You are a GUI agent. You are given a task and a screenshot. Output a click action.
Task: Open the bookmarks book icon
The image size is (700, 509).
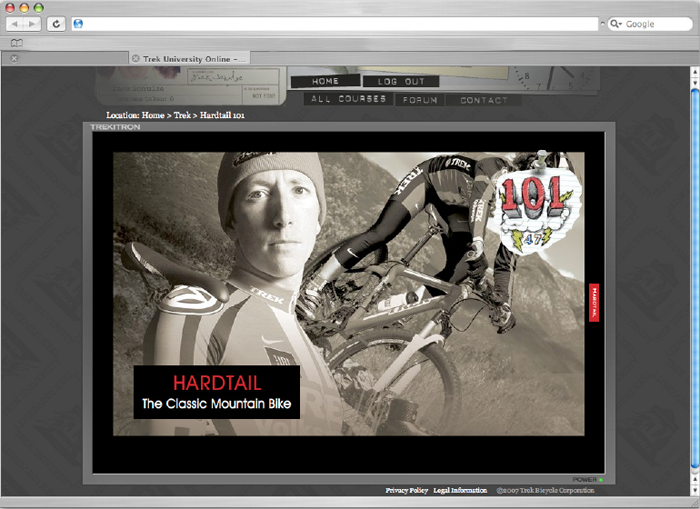[x=16, y=43]
